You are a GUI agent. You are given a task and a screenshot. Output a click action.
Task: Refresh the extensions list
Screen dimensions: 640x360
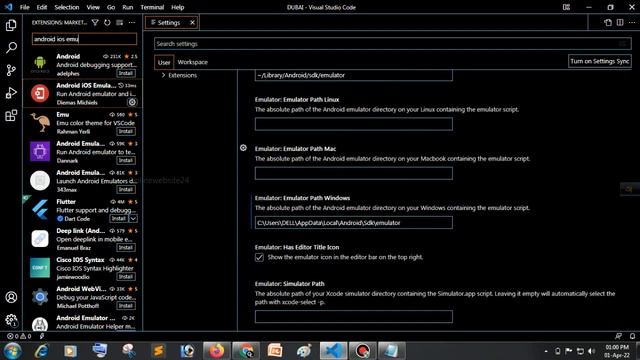coord(107,22)
